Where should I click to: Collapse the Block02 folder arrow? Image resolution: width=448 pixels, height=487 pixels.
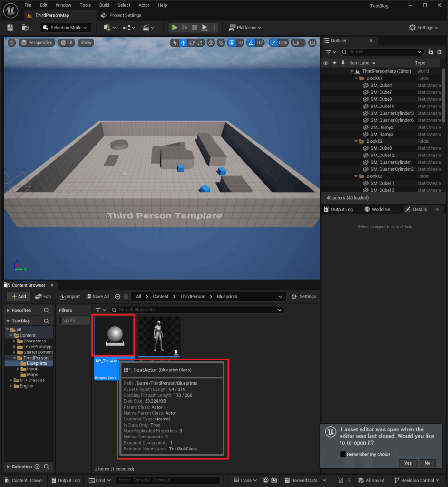356,141
